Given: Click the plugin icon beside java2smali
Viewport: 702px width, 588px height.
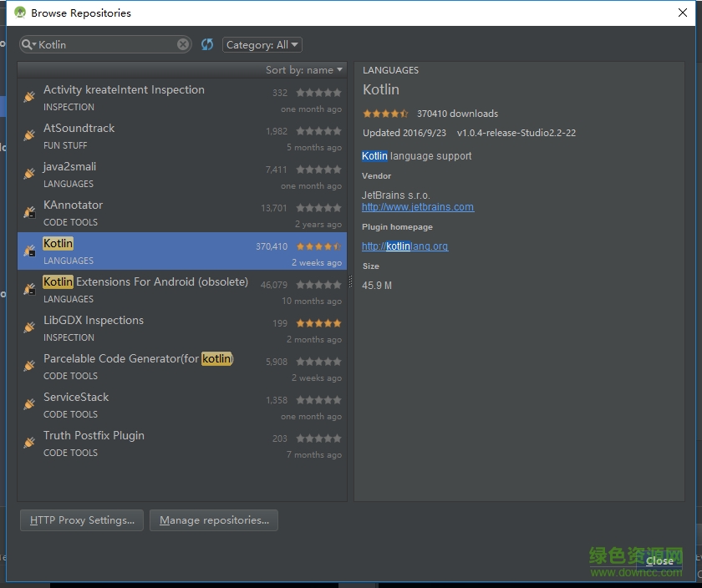Looking at the screenshot, I should point(29,175).
